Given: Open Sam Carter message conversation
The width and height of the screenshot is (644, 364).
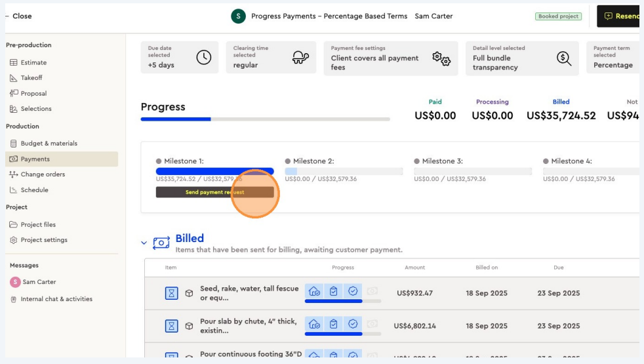Looking at the screenshot, I should click(39, 282).
